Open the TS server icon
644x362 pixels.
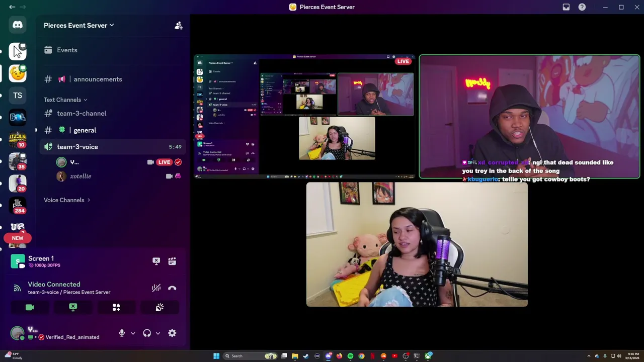(18, 96)
